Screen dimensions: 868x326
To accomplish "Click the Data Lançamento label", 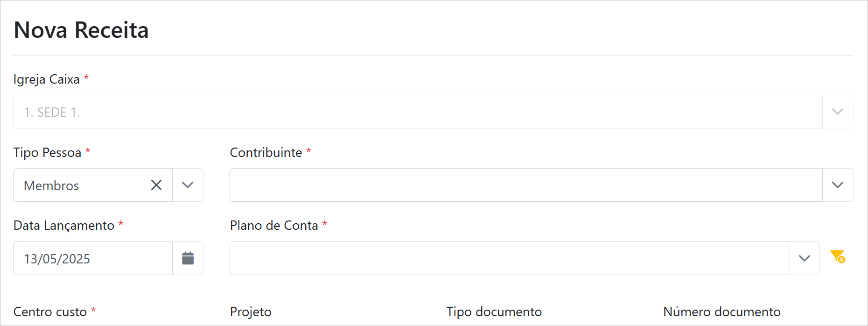I will point(64,226).
